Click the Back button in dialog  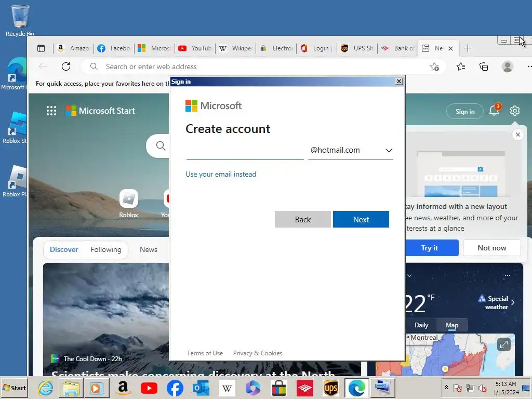(x=303, y=219)
